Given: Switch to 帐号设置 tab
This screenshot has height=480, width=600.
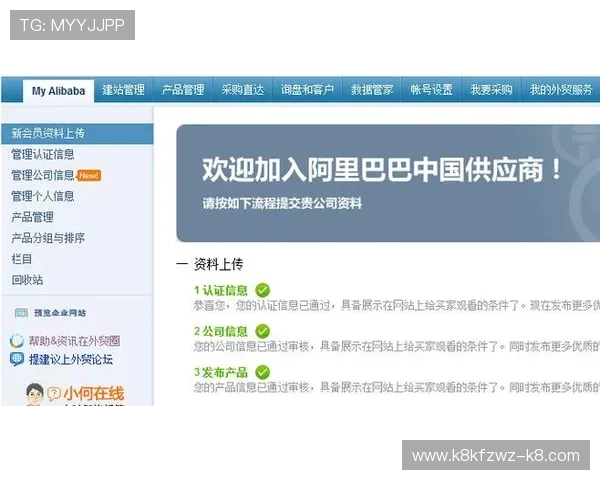Looking at the screenshot, I should pos(431,90).
